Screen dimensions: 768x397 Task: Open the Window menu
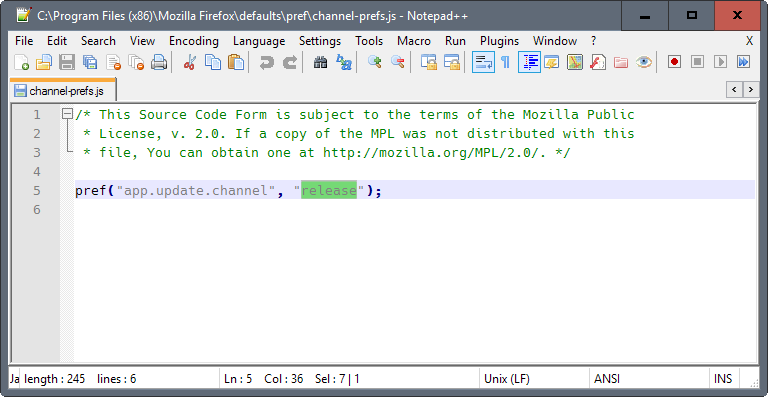click(555, 41)
